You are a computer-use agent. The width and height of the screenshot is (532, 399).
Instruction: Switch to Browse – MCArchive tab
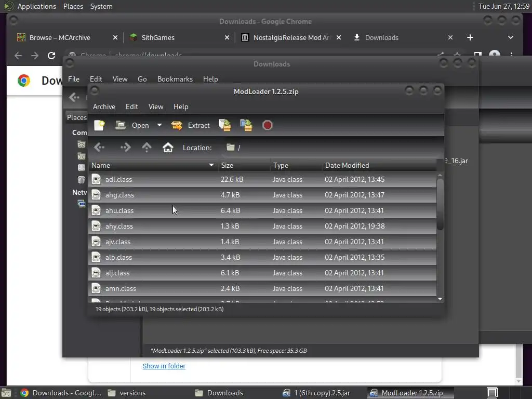click(60, 37)
